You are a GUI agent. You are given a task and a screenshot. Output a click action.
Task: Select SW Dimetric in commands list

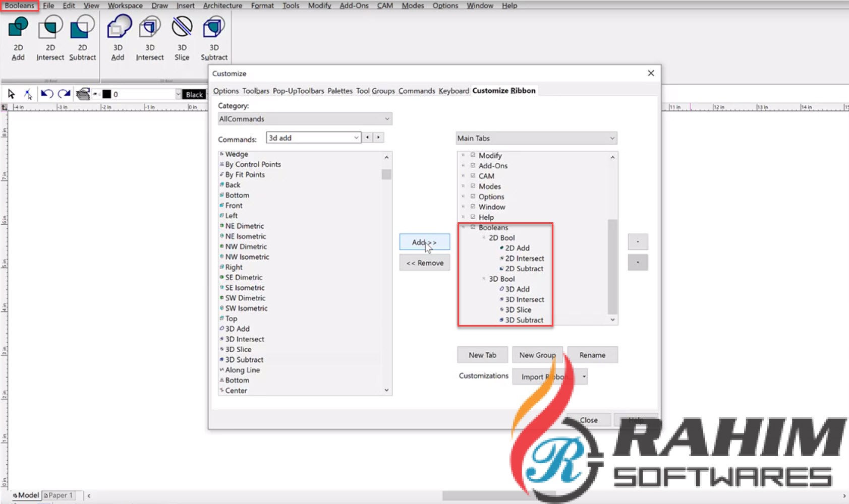click(245, 298)
